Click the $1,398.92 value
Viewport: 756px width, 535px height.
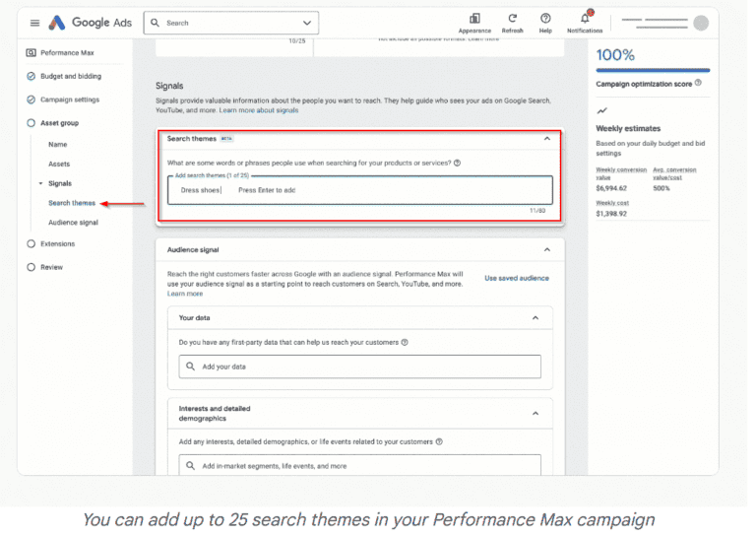click(611, 214)
